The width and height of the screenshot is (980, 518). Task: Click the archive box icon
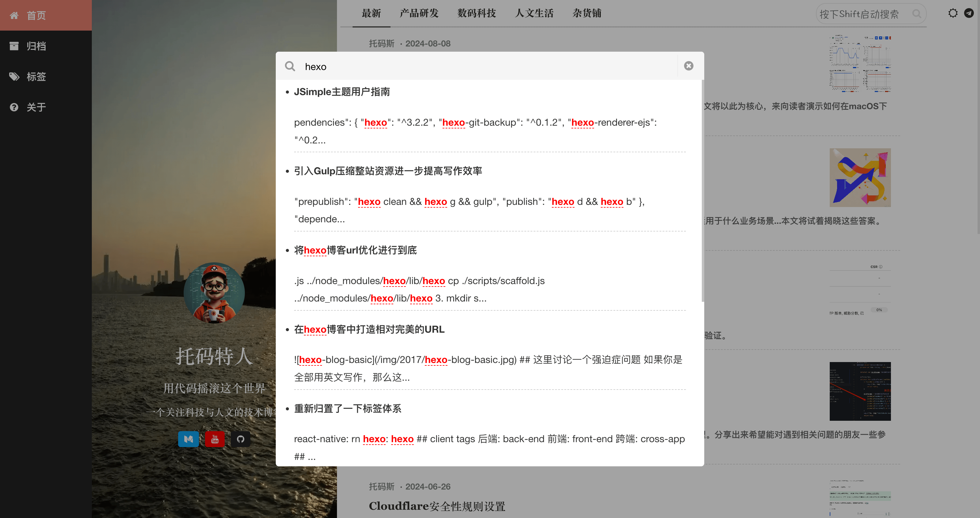pos(14,46)
